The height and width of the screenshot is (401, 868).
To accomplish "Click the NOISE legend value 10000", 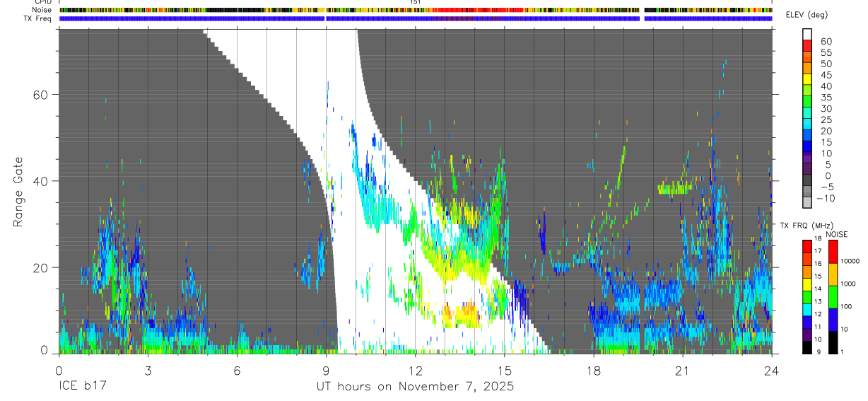I will pos(850,261).
